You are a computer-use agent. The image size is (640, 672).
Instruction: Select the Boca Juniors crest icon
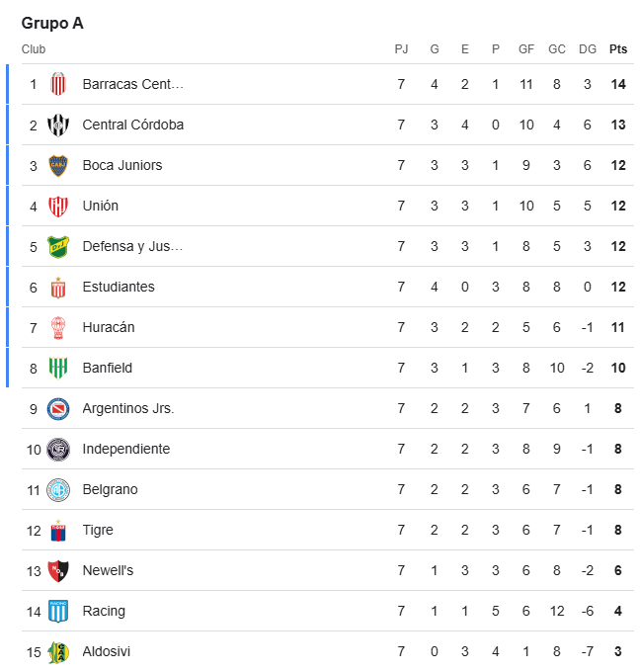(58, 165)
